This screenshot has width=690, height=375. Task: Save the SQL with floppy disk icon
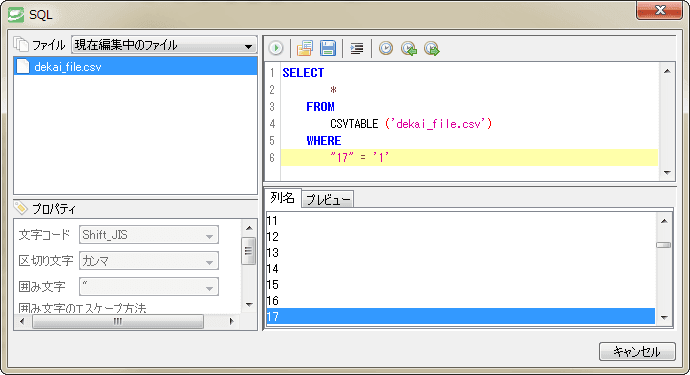coord(328,48)
